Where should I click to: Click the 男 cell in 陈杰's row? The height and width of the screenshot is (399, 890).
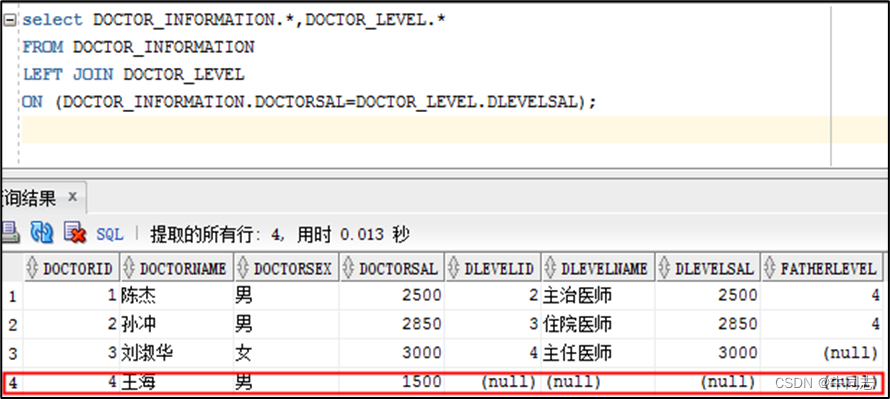(x=286, y=295)
